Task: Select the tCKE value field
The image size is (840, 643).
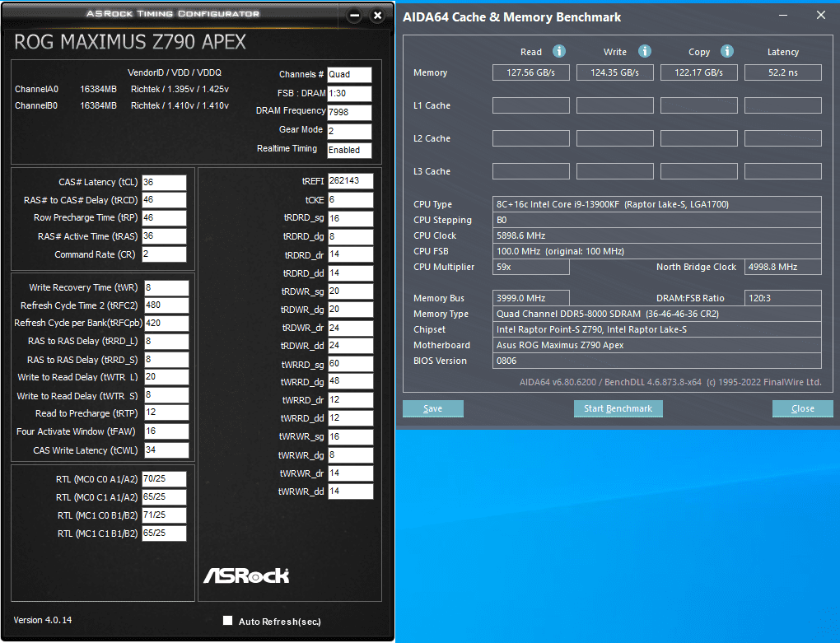Action: [x=350, y=200]
